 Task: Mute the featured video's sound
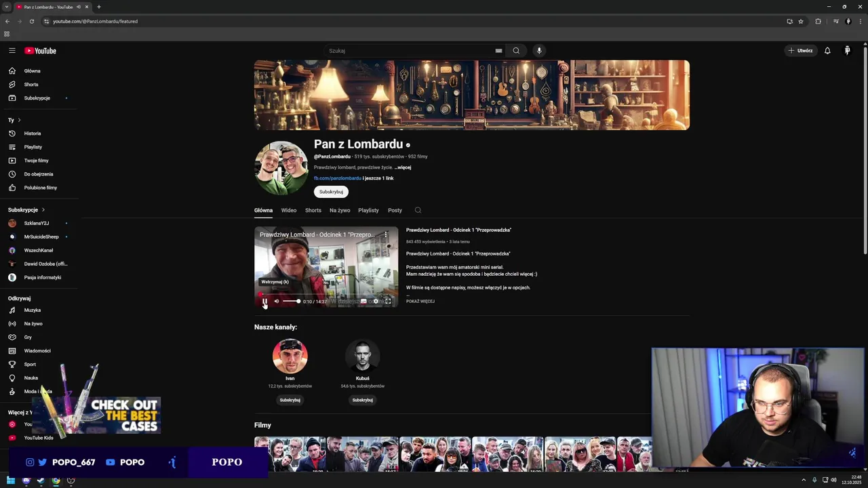[x=276, y=302]
